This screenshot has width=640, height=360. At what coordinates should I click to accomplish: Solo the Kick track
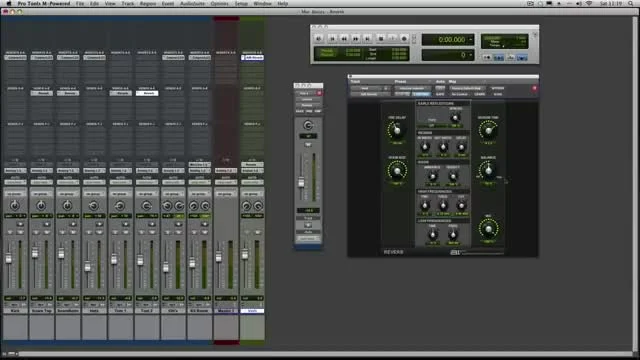tap(11, 232)
